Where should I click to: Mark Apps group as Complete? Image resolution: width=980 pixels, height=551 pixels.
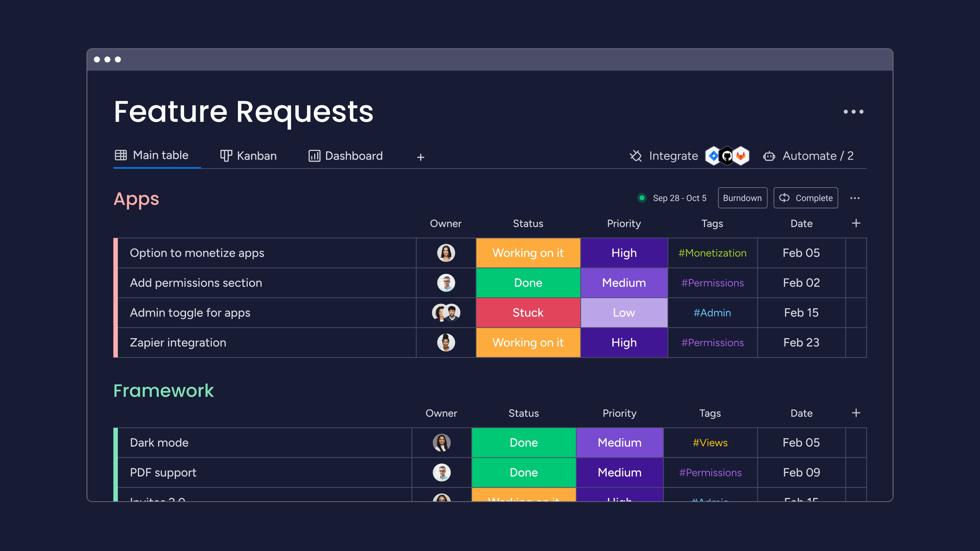point(807,198)
